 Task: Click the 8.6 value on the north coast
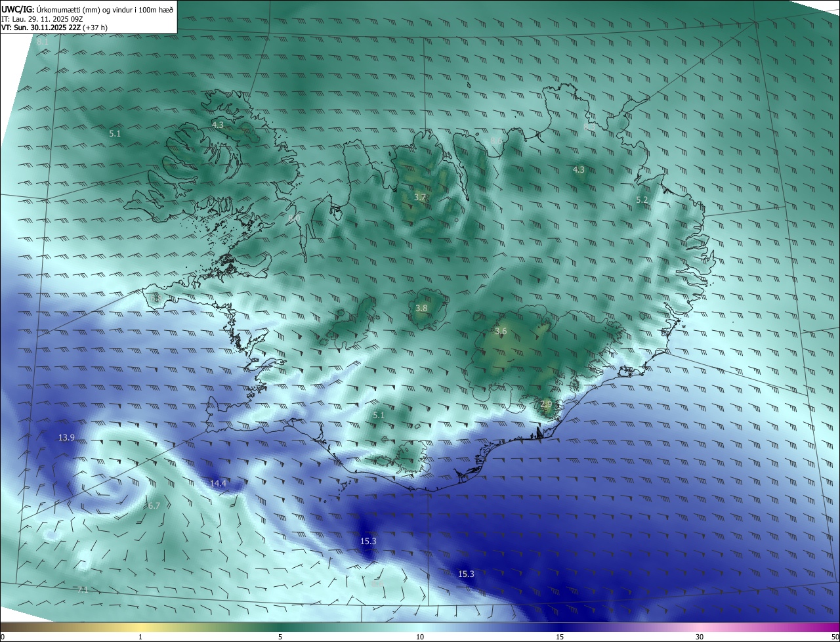click(497, 140)
